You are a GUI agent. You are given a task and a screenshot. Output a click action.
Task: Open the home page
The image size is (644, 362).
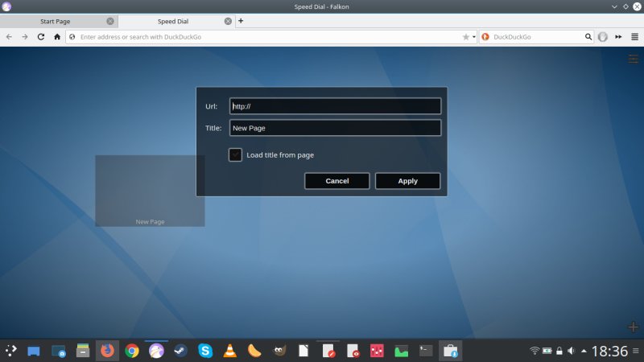[x=57, y=37]
